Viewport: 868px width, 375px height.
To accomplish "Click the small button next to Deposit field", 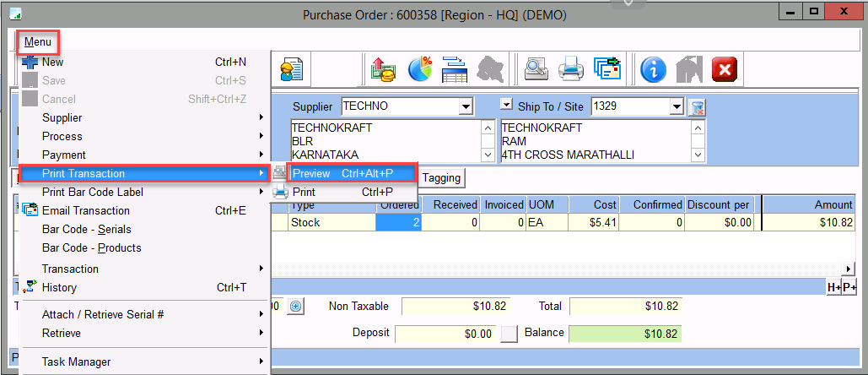I will coord(509,334).
